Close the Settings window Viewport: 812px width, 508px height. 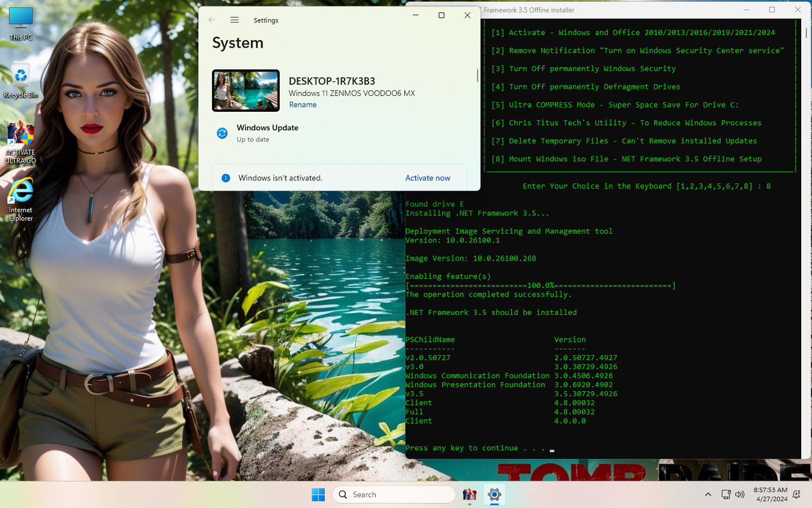point(468,15)
